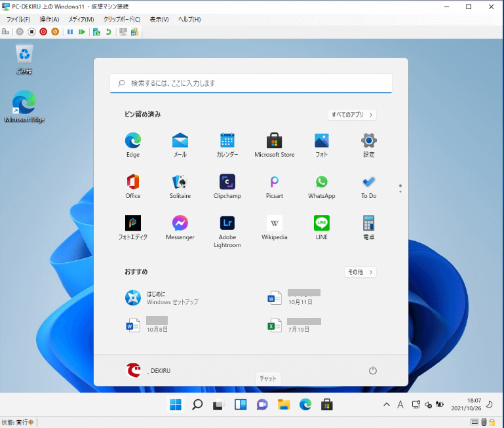
Task: Click the system tray network icon
Action: pyautogui.click(x=416, y=404)
